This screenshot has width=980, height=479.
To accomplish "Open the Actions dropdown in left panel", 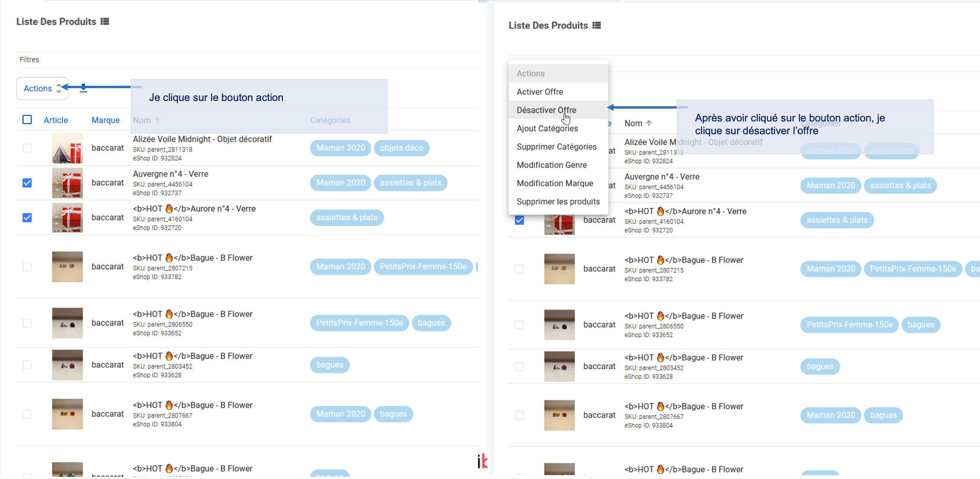I will coord(42,88).
